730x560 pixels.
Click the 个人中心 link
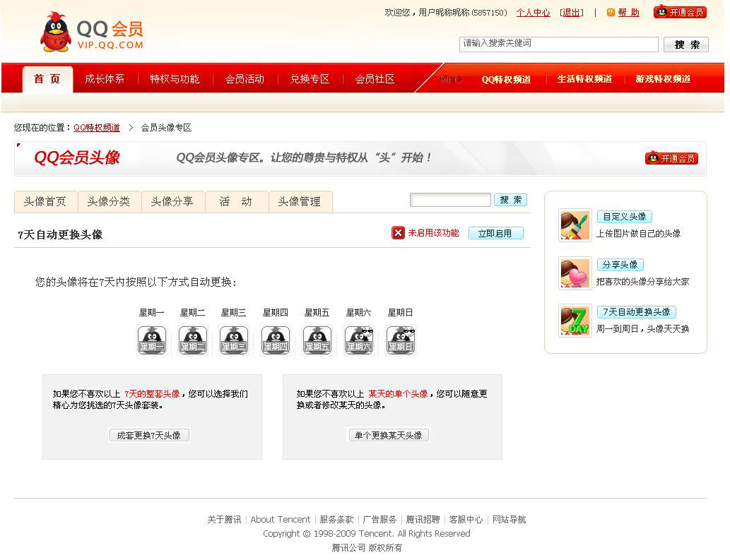pyautogui.click(x=533, y=13)
